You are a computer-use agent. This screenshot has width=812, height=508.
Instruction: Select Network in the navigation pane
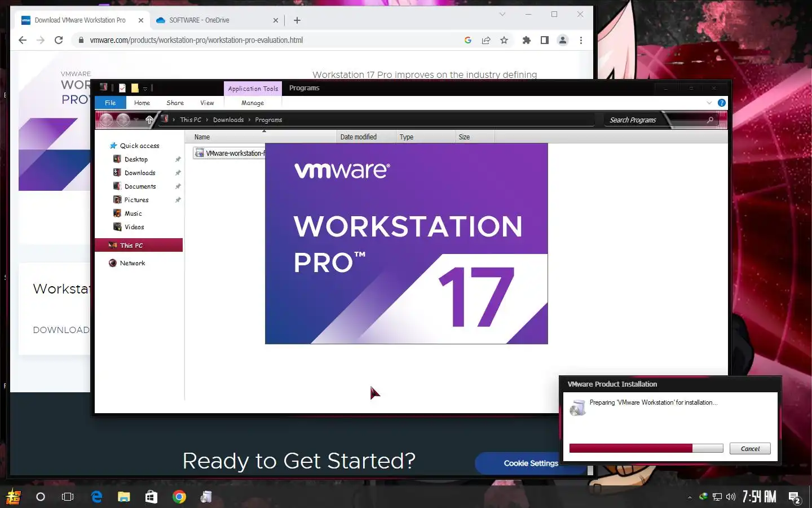click(x=127, y=263)
